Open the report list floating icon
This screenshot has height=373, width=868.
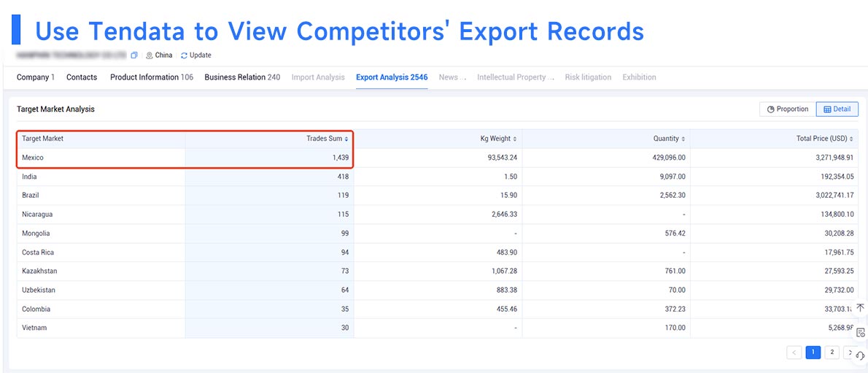[x=860, y=333]
